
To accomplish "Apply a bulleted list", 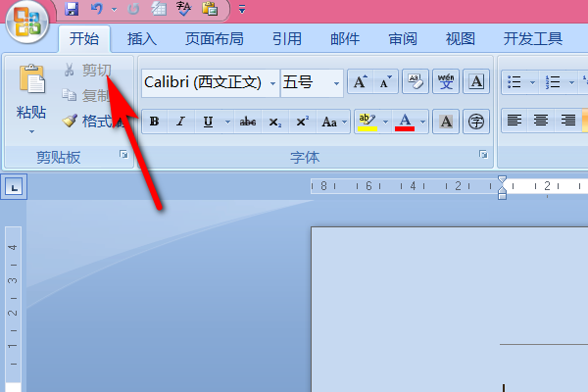I will coord(514,81).
